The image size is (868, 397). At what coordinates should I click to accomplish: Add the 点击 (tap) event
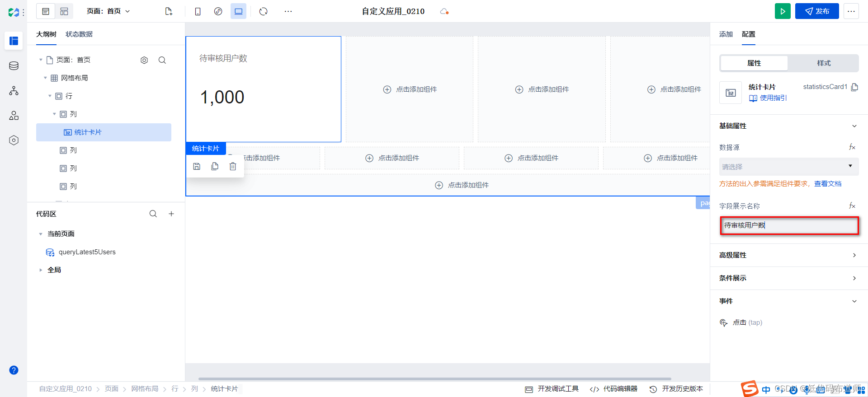741,322
